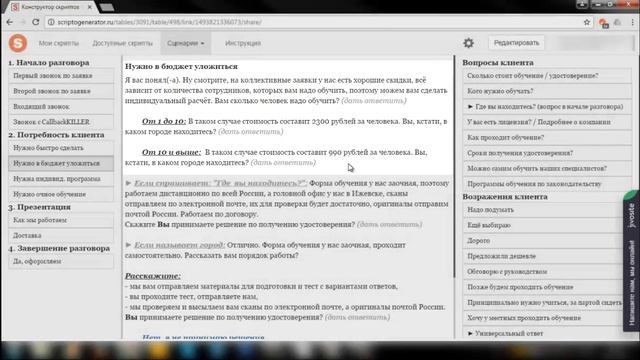This screenshot has height=360, width=640.
Task: Select Второй звонок по заявке
Action: 61,91
